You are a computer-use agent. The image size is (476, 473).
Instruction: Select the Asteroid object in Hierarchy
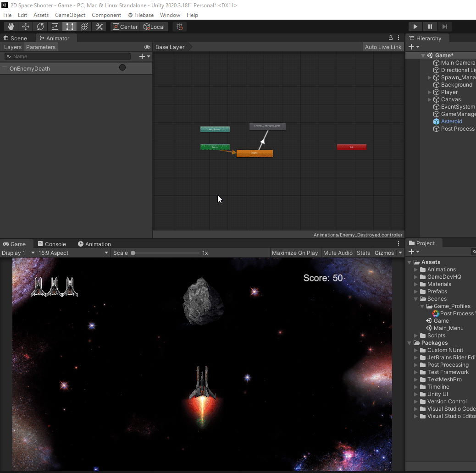pyautogui.click(x=451, y=121)
